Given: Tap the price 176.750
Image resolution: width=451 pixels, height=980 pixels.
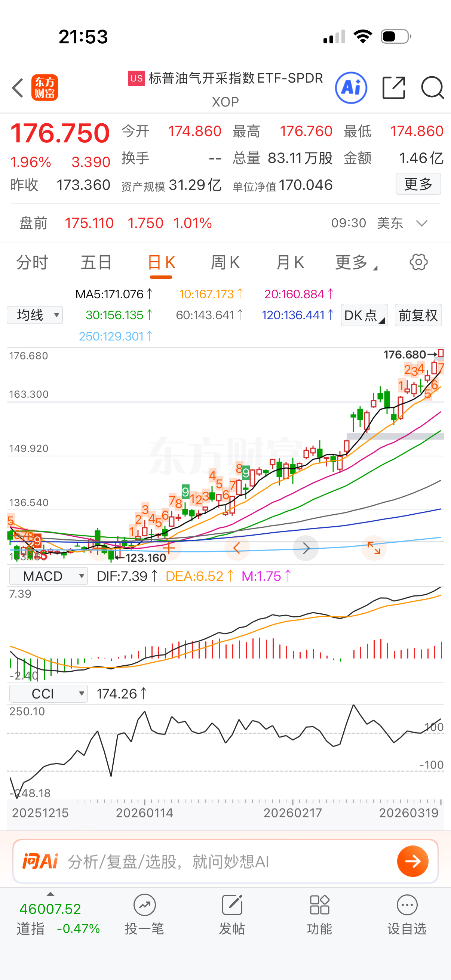Looking at the screenshot, I should coord(60,133).
